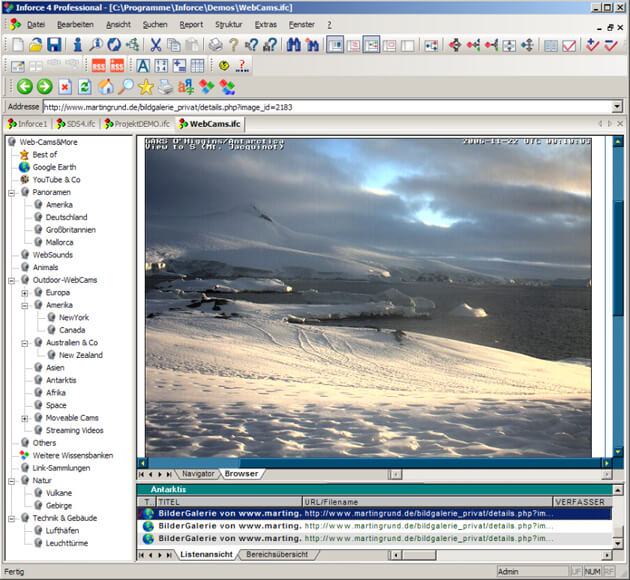
Task: Open the Extras menu
Action: (266, 24)
